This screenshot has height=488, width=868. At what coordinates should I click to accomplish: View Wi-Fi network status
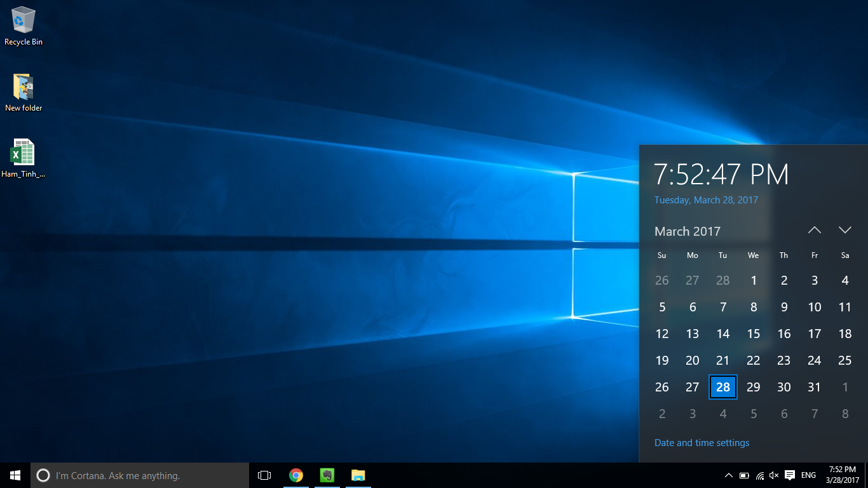(759, 475)
